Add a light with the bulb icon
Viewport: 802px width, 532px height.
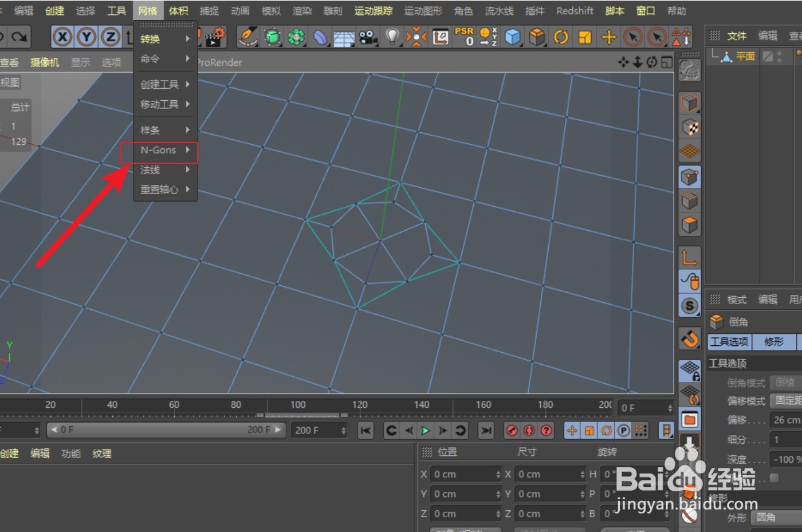click(x=392, y=37)
